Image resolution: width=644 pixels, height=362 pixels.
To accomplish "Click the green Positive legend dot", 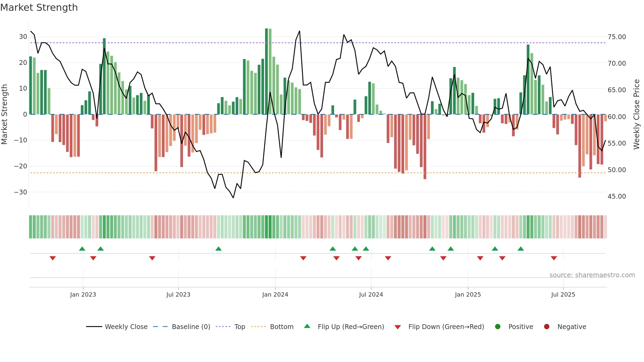I will tap(498, 327).
